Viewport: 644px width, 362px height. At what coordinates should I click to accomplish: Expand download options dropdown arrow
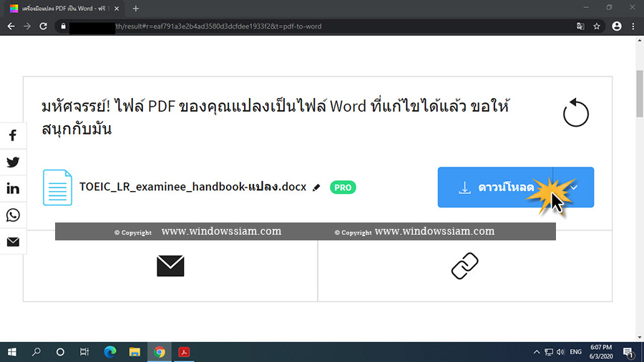tap(574, 187)
